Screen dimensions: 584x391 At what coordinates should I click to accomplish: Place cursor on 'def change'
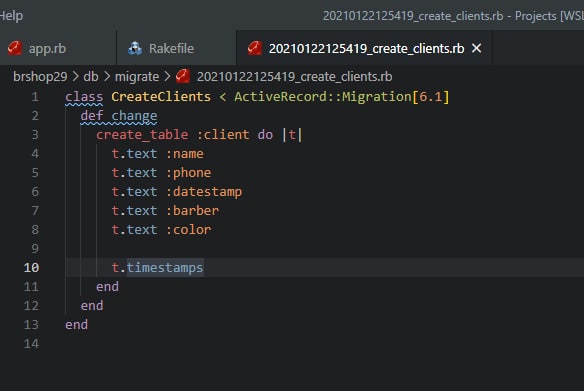point(119,116)
